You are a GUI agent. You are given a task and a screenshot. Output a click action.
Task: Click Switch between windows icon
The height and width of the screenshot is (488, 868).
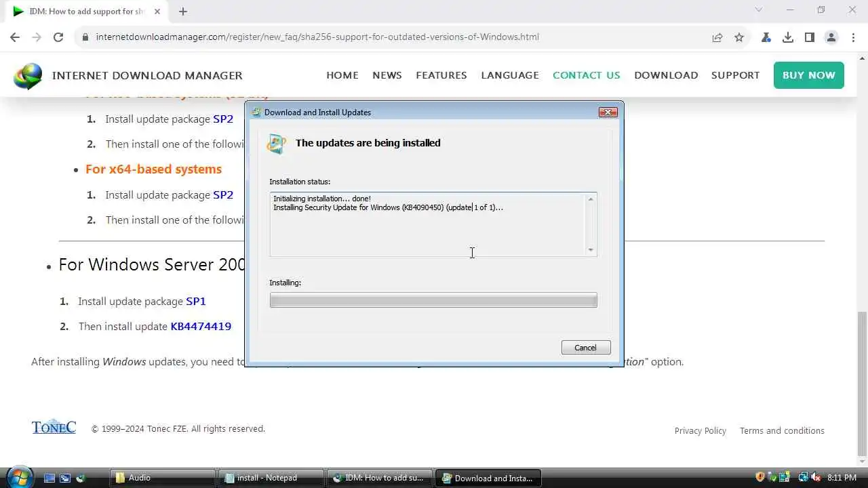(x=65, y=478)
